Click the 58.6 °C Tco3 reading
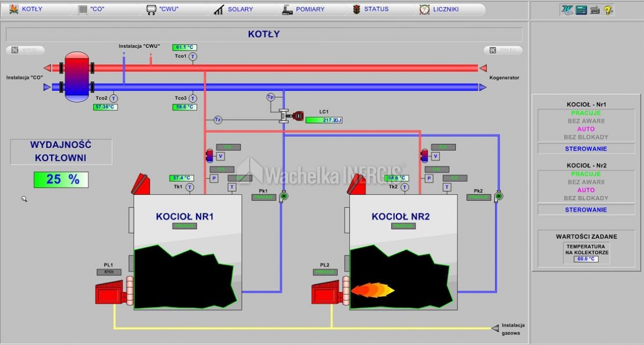 click(184, 107)
